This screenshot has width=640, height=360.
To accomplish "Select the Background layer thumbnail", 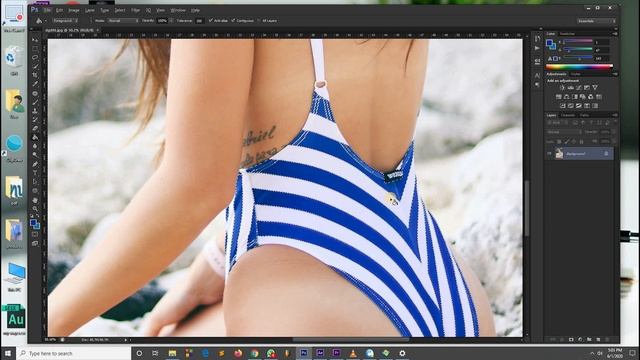I will click(x=559, y=153).
